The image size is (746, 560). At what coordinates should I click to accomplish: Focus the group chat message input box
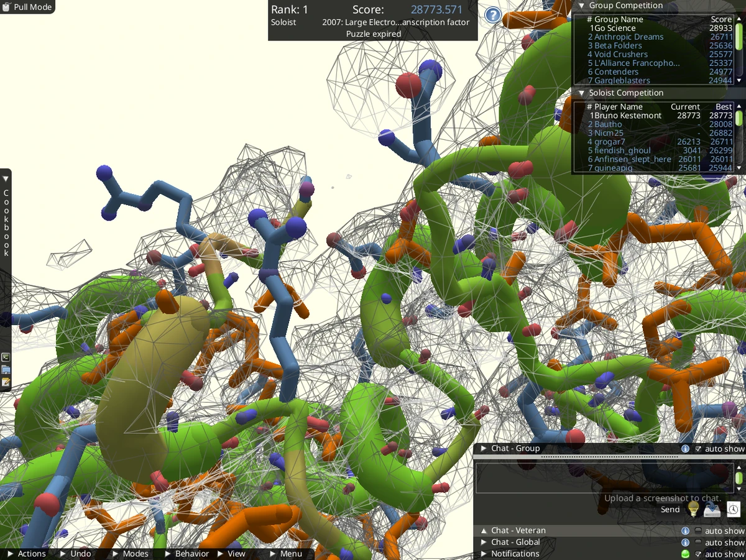(604, 478)
